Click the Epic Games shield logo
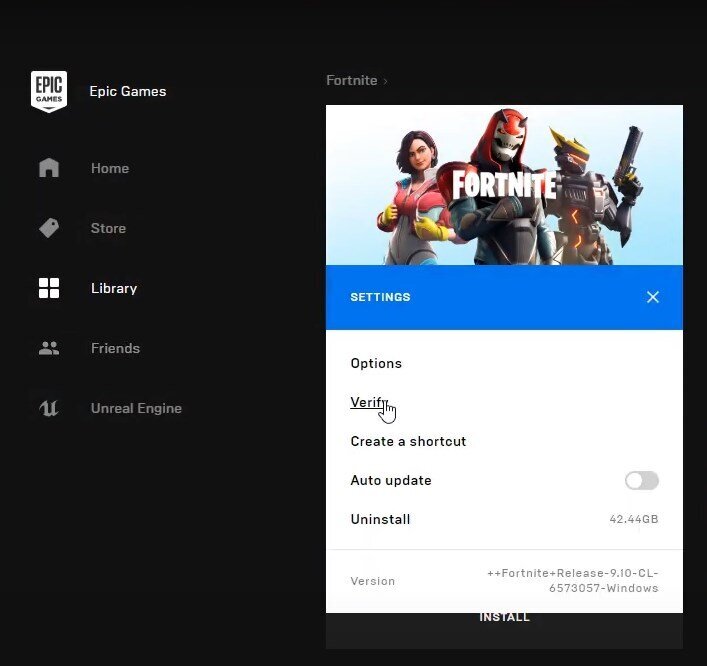The height and width of the screenshot is (666, 707). [49, 91]
